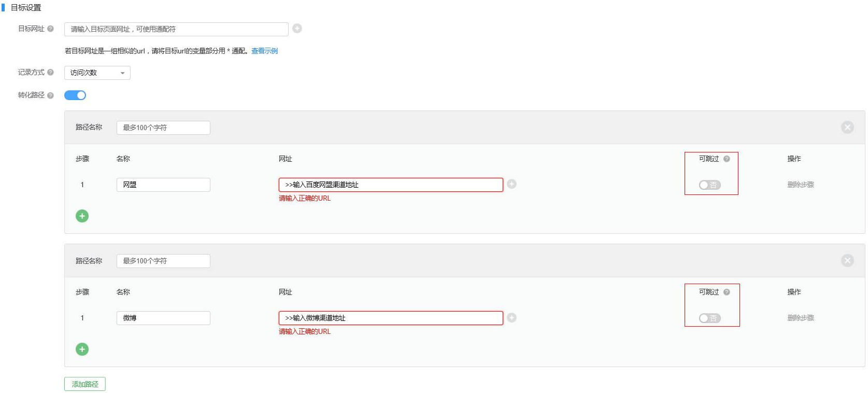Viewport: 868px width, 393px height.
Task: Turn off the 转化路径 switch
Action: pos(75,95)
